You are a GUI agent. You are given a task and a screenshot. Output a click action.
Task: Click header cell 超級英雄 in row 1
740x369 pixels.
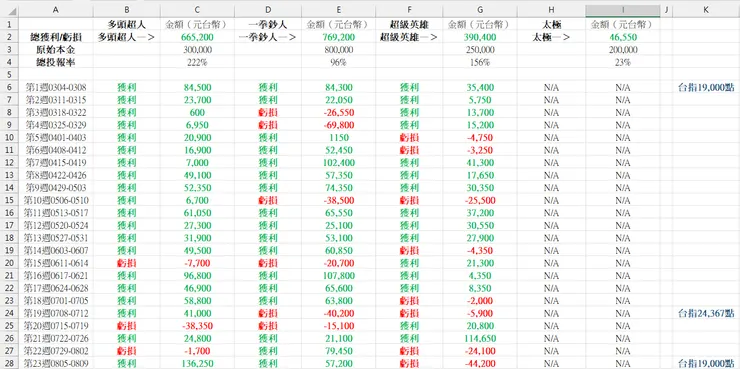pyautogui.click(x=409, y=25)
